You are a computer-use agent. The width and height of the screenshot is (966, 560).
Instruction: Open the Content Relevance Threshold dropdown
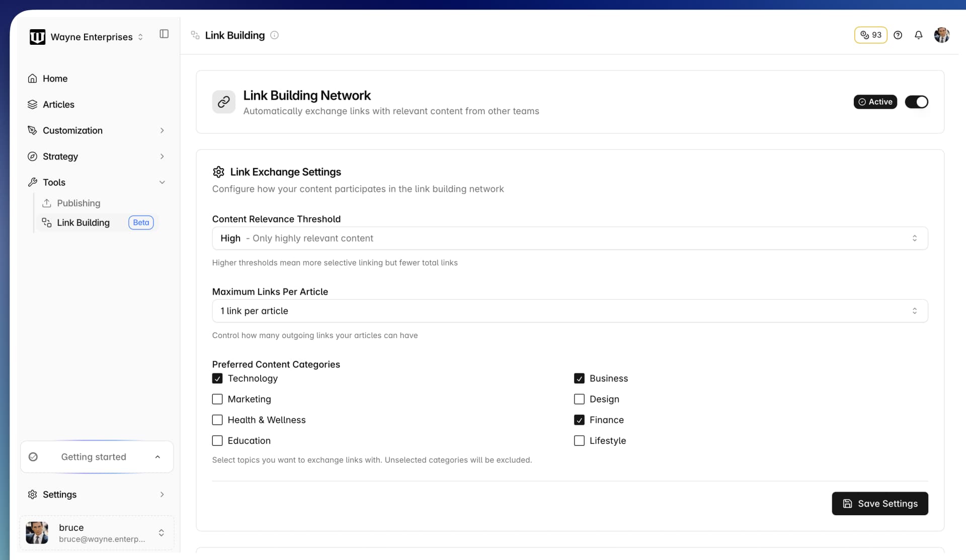coord(569,238)
